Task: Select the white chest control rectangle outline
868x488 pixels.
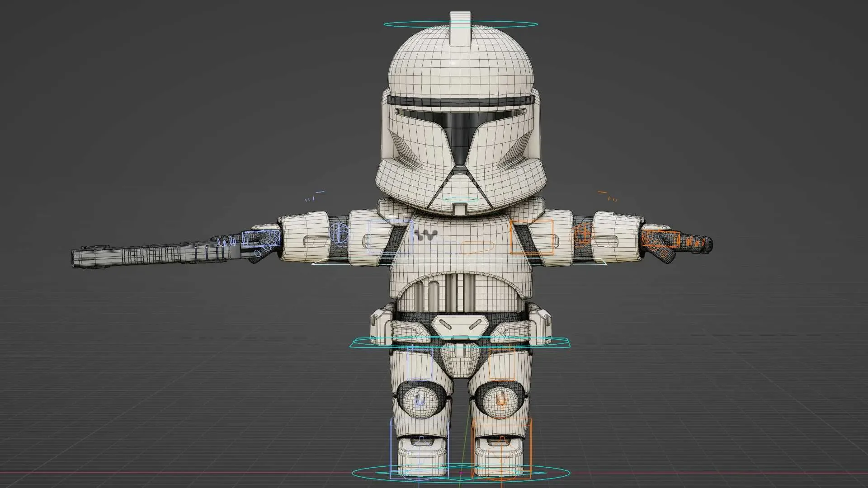Action: point(459,262)
